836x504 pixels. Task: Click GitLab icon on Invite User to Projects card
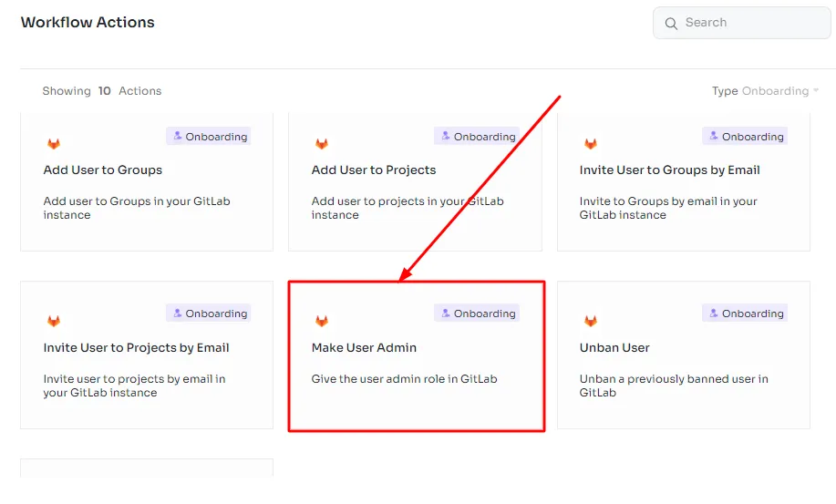(x=54, y=321)
